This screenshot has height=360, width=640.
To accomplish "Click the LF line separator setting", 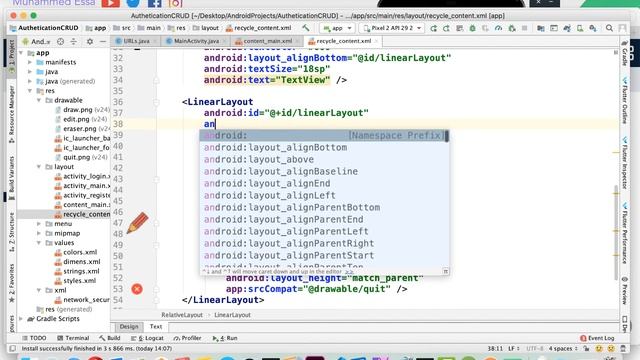I will pos(513,349).
